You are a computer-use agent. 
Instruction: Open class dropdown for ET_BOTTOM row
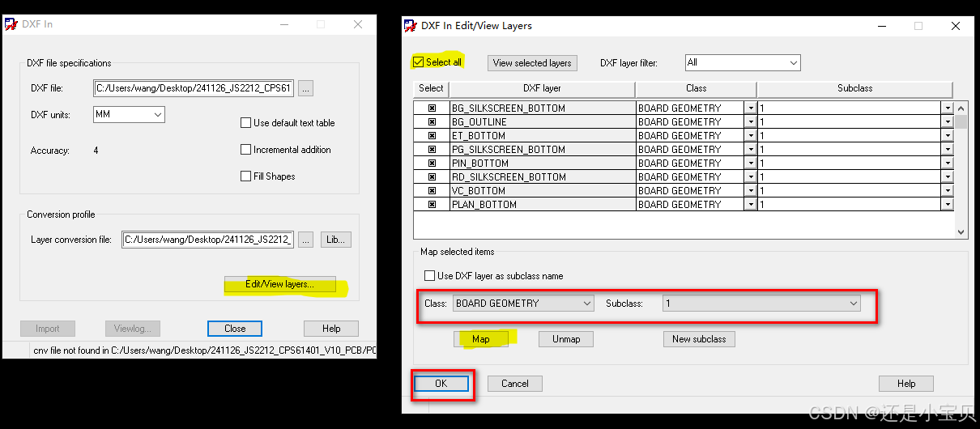pos(750,136)
